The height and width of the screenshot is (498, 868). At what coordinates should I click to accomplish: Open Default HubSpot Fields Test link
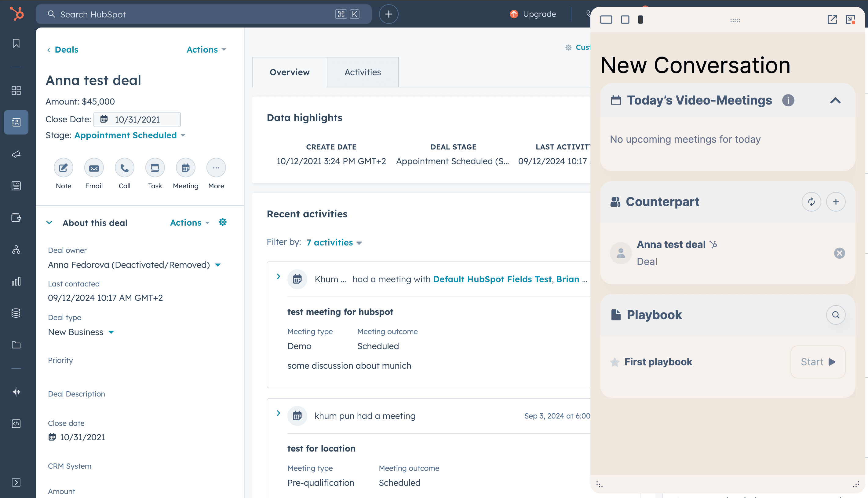tap(492, 279)
